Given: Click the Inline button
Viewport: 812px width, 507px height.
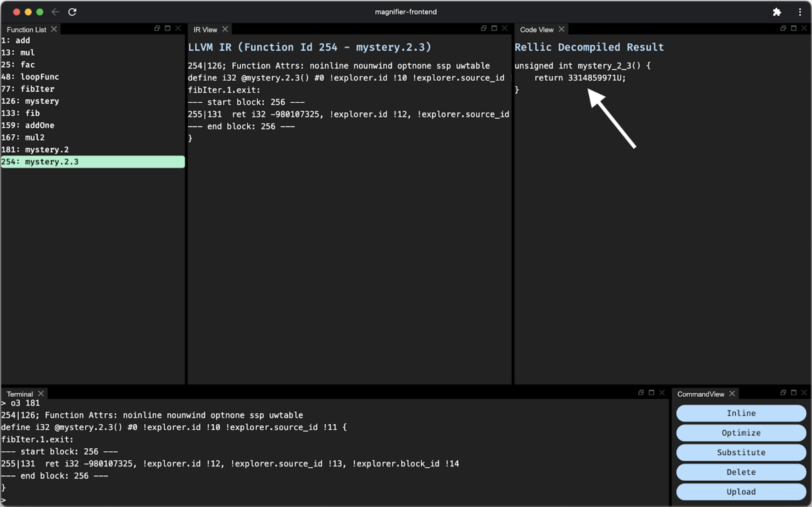Looking at the screenshot, I should 741,413.
